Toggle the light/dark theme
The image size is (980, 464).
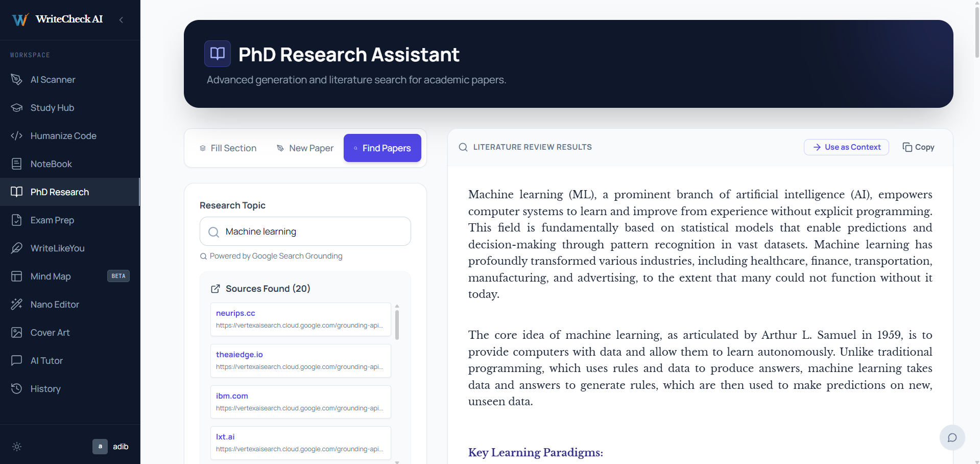tap(16, 447)
